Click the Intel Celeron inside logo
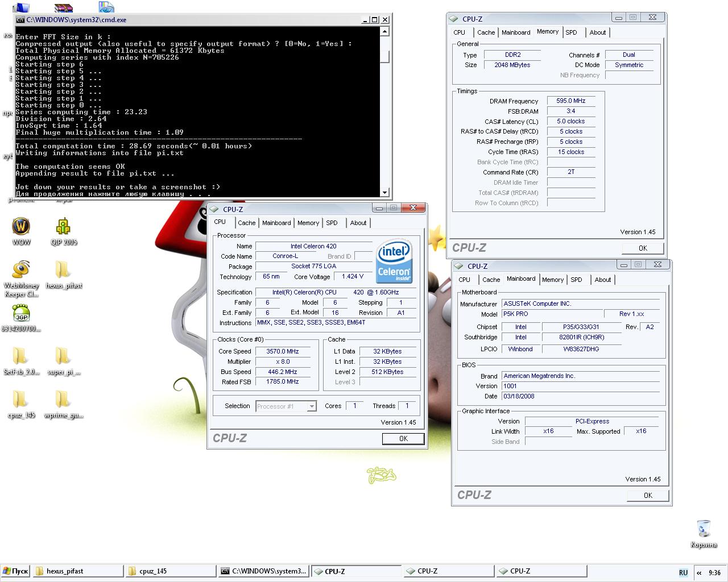The width and height of the screenshot is (728, 582). click(394, 261)
